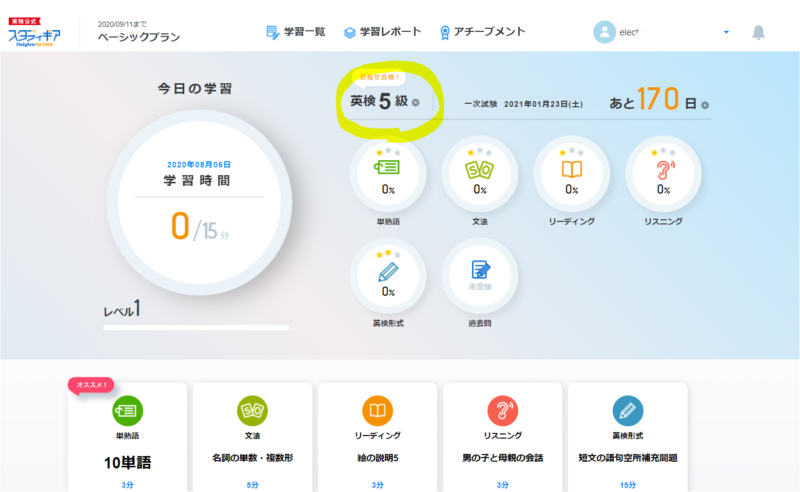Open the 単熟語 progress circle

click(388, 174)
